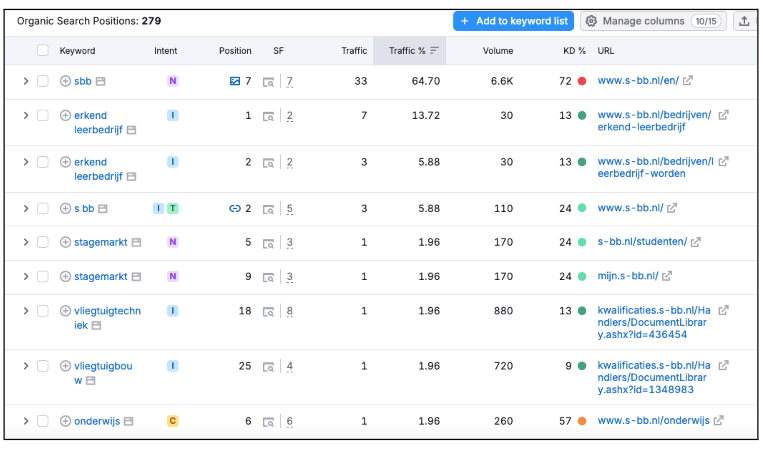Check the box for sbb keyword row
763x449 pixels.
[42, 81]
